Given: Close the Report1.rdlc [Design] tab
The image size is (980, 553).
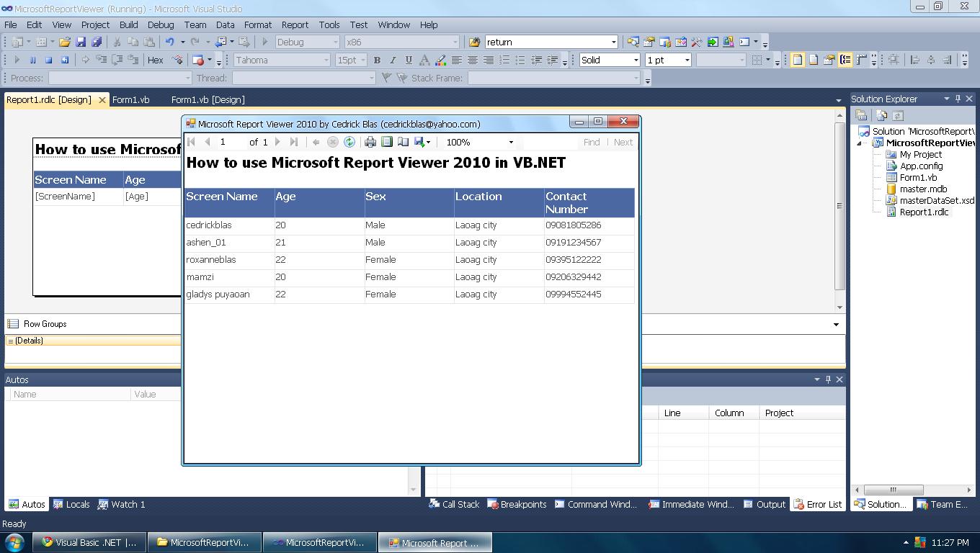Looking at the screenshot, I should coord(102,100).
